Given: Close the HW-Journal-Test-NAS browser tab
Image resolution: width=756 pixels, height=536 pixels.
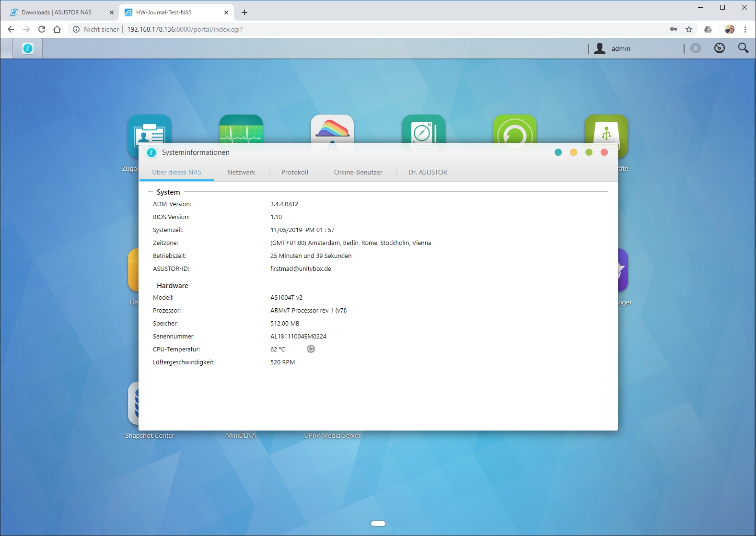Looking at the screenshot, I should pos(226,12).
